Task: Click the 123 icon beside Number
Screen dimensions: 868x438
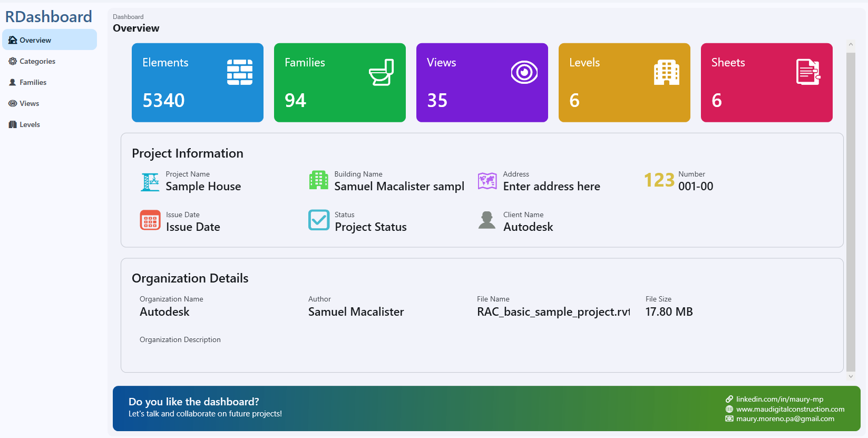Action: 659,180
